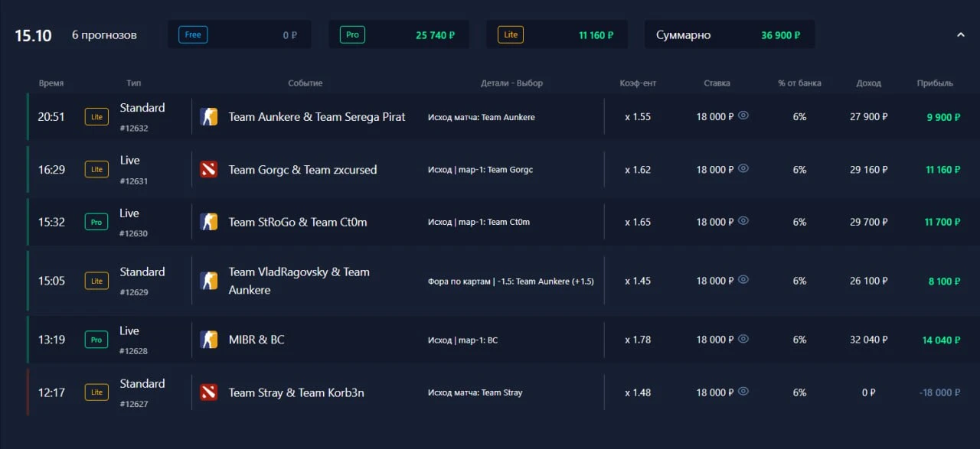Sort by the Прибыль column header

click(935, 83)
